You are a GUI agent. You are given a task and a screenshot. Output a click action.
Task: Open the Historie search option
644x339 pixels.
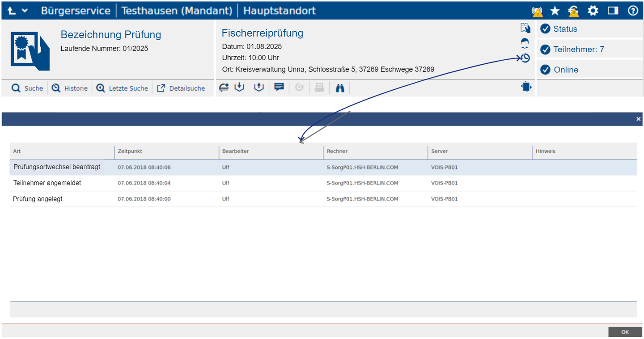[70, 88]
